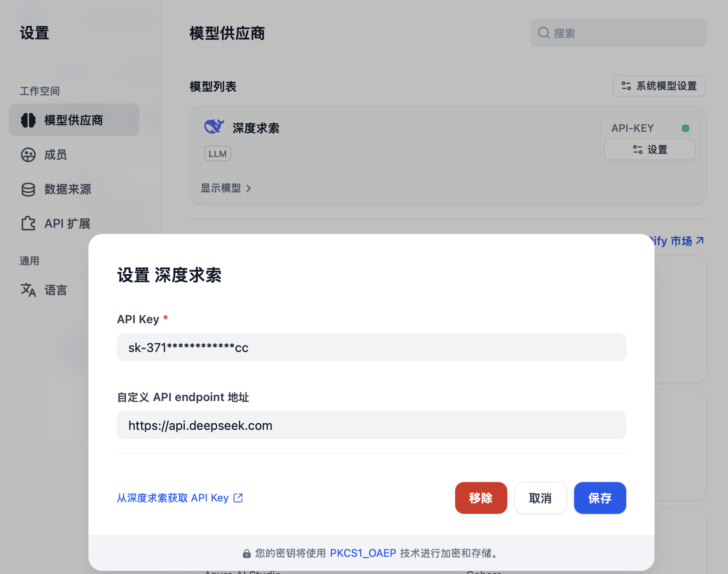Click the 模型列表 heading
The width and height of the screenshot is (728, 574).
pyautogui.click(x=213, y=87)
